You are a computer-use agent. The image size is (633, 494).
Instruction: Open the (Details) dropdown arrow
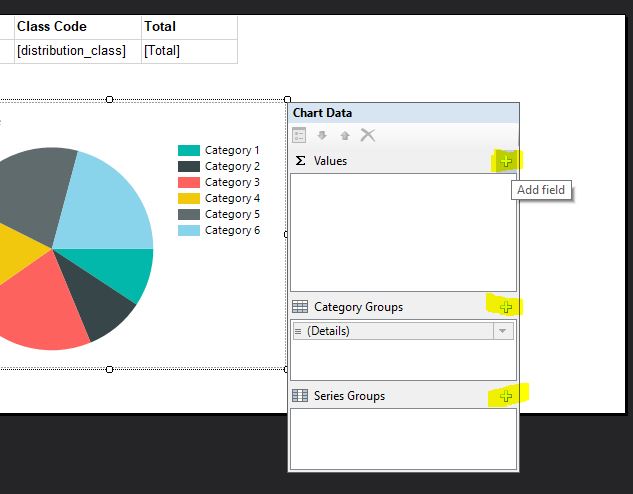504,331
